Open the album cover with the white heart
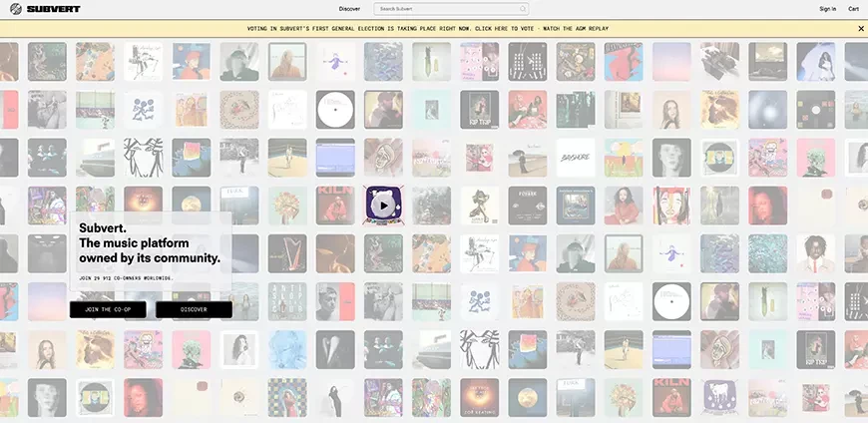Screen dimensions: 868x423 point(335,350)
